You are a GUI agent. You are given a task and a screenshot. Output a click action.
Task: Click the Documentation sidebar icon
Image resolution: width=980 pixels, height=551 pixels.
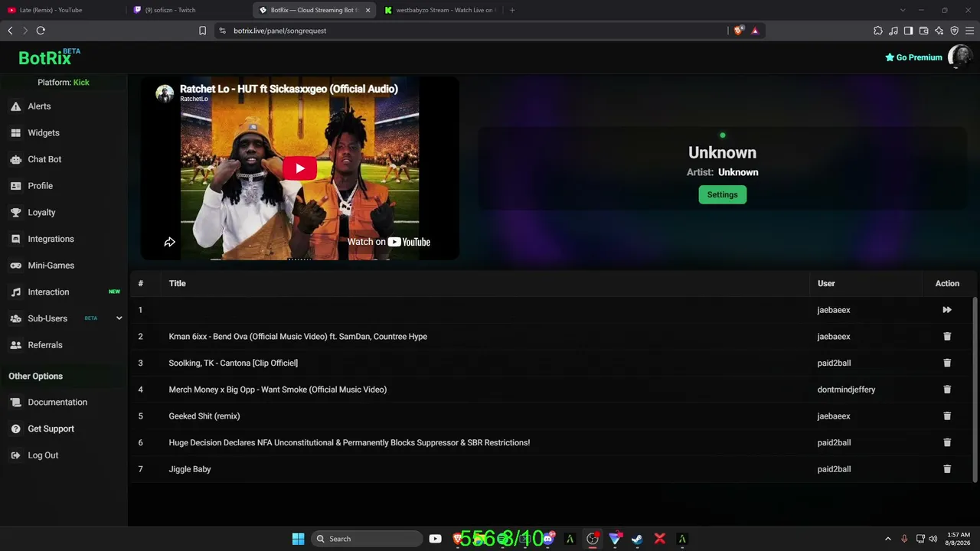coord(15,403)
